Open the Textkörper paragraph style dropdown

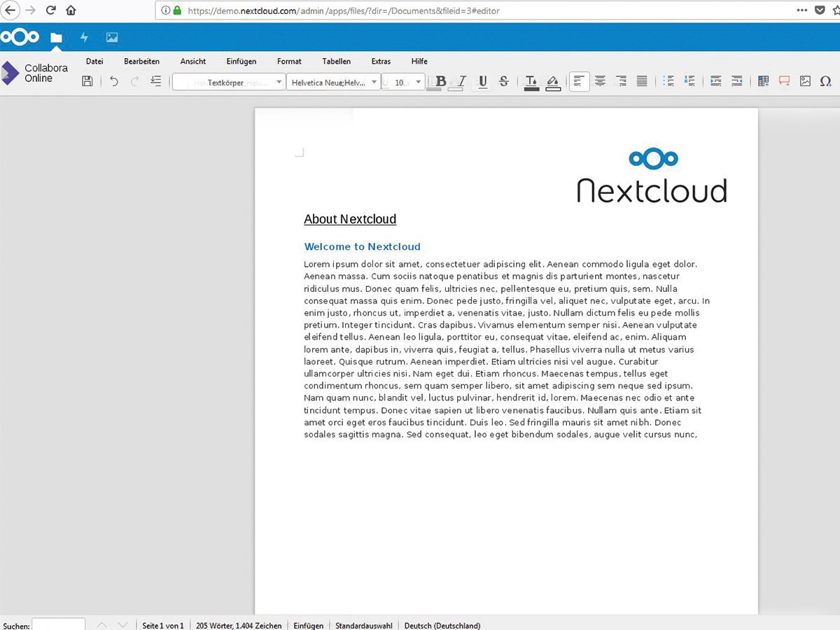(x=229, y=82)
